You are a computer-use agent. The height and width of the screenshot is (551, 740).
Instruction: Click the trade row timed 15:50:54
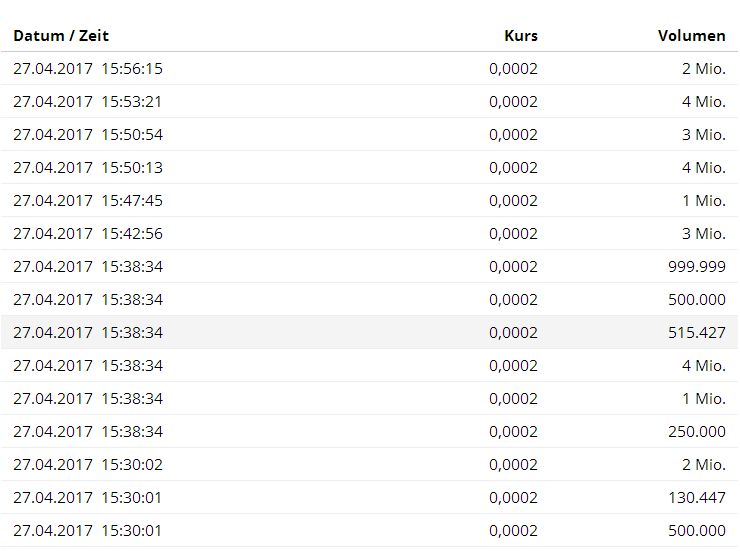tap(88, 135)
